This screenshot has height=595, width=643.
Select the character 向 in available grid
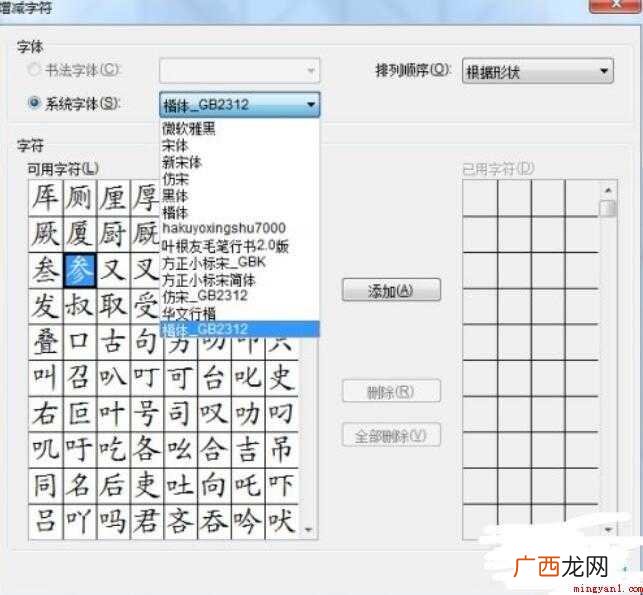[214, 486]
